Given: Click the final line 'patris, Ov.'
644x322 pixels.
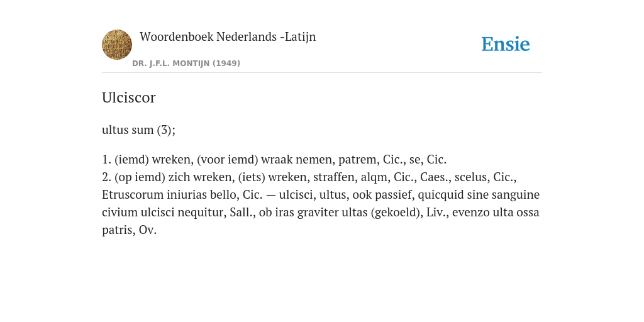Looking at the screenshot, I should click(x=130, y=230).
